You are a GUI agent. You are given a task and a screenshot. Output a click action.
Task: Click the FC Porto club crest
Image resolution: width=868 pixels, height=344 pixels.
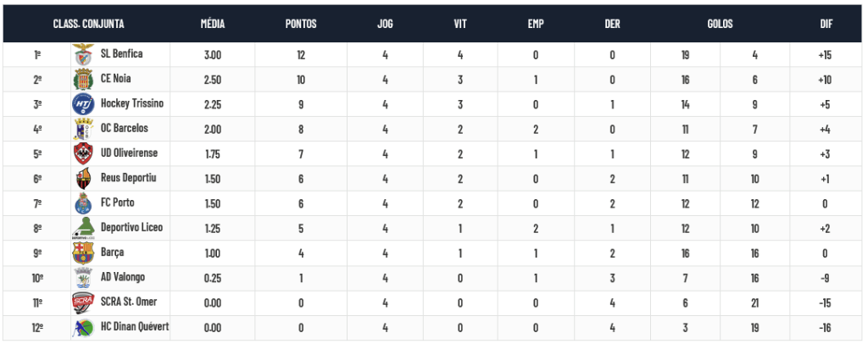(x=84, y=203)
